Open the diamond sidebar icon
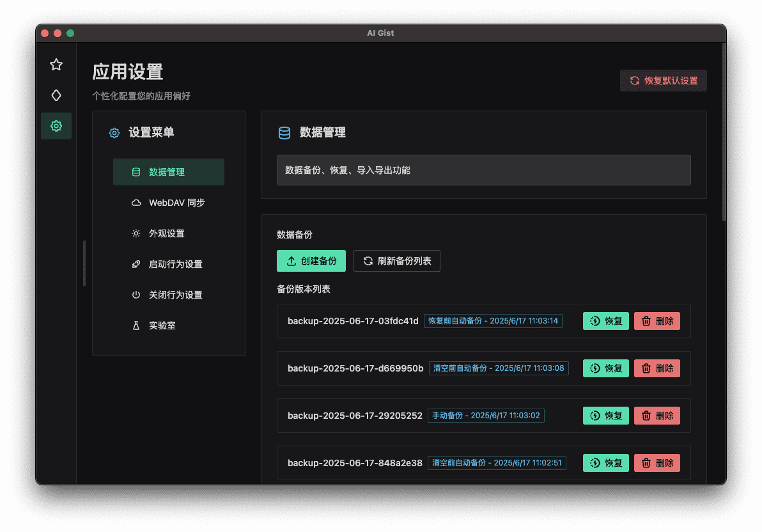Screen dimensions: 762x532 click(56, 95)
